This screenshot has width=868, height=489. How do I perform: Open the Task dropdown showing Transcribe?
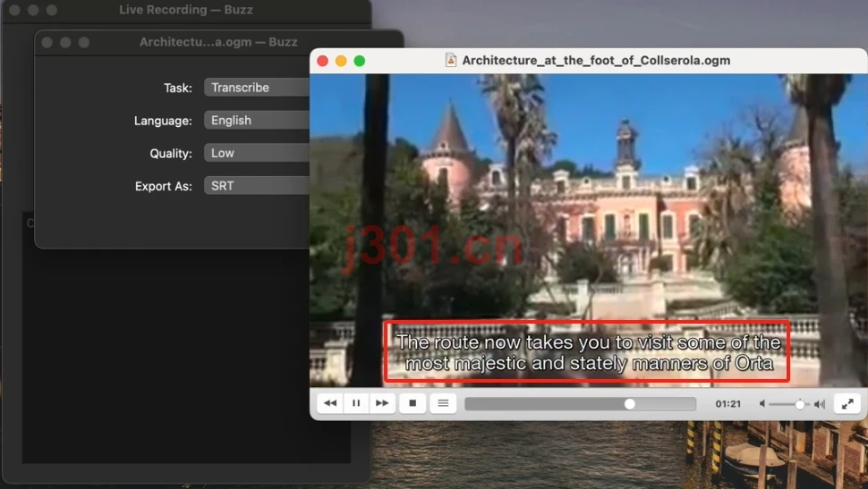point(257,88)
